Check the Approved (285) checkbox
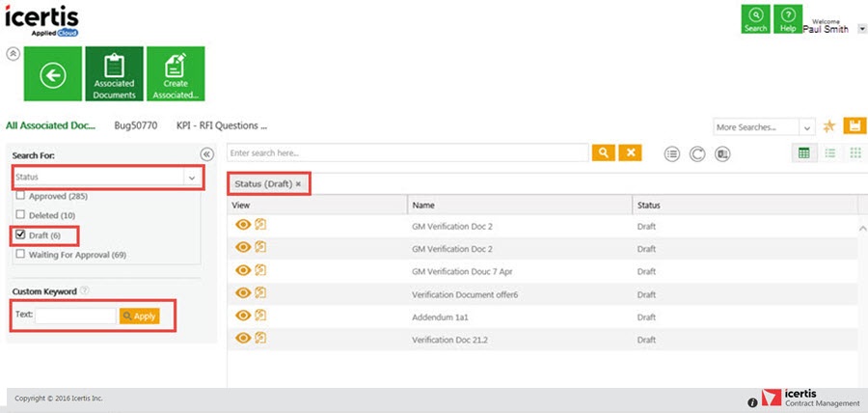868x413 pixels. click(x=20, y=196)
